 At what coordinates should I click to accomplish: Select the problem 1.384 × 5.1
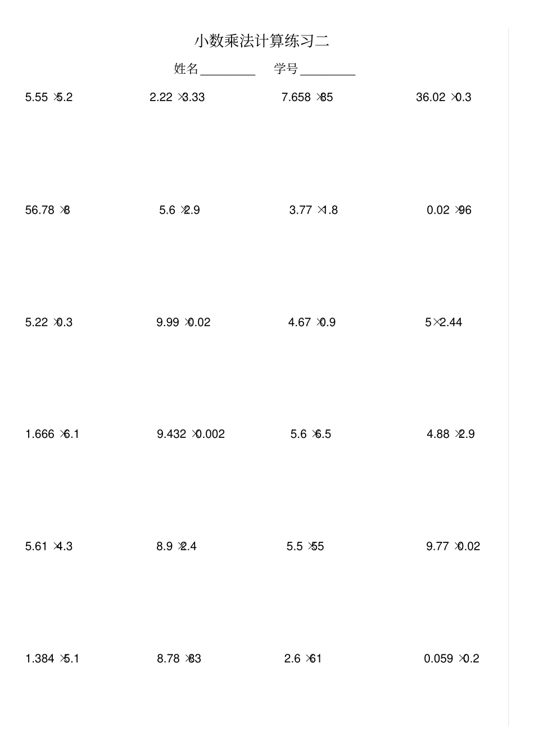point(52,659)
